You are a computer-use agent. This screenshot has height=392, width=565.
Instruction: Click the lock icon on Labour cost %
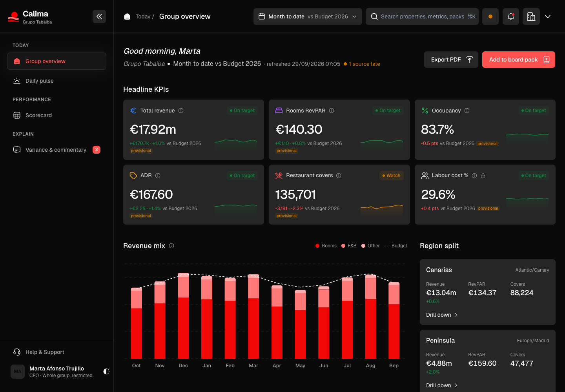[483, 176]
